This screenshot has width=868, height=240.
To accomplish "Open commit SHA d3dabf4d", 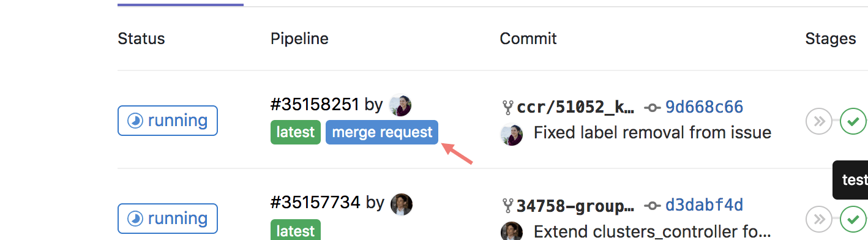I will 704,206.
